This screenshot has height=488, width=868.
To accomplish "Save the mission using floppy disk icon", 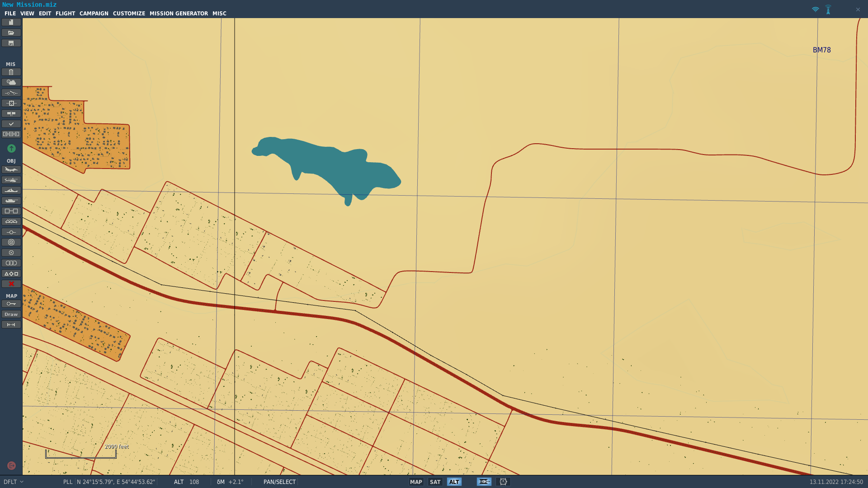I will coord(11,43).
